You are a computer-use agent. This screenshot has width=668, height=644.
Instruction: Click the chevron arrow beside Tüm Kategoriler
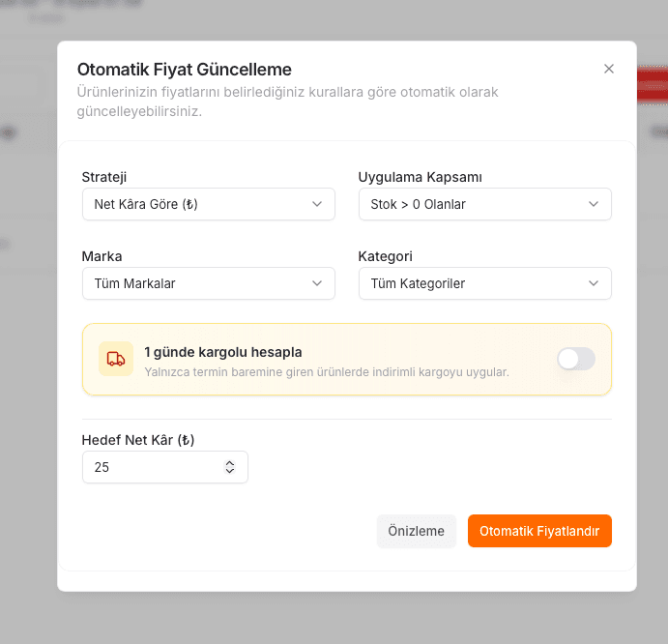click(593, 283)
